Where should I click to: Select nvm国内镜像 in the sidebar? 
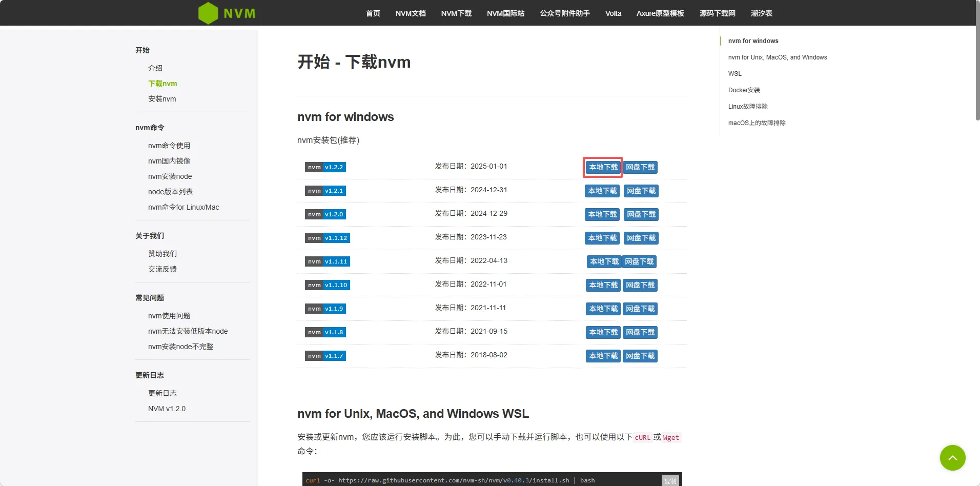click(x=169, y=161)
